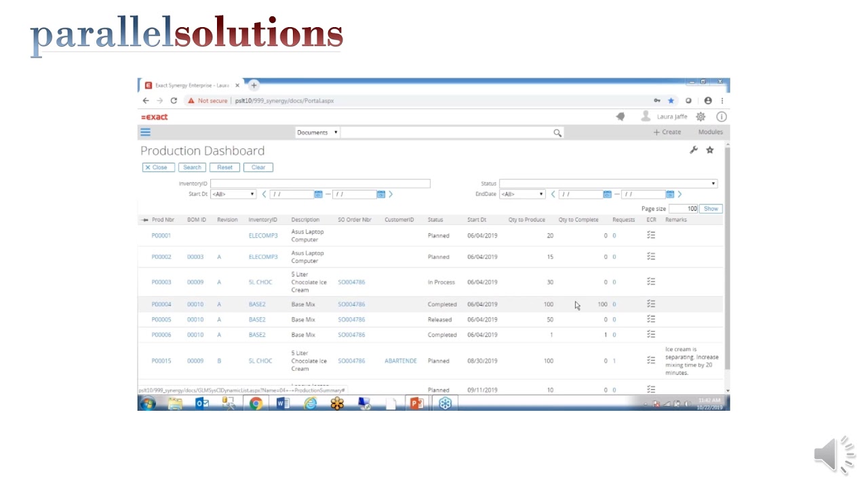
Task: Click the Search button
Action: click(192, 167)
